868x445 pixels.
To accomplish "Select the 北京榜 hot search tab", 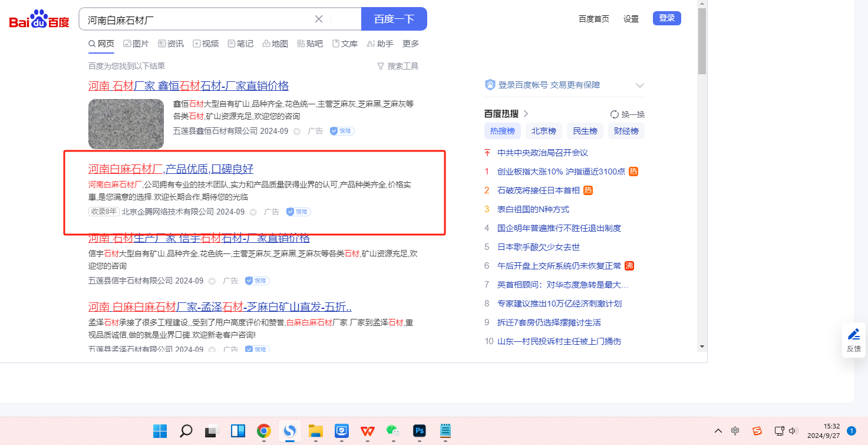I will coord(544,131).
